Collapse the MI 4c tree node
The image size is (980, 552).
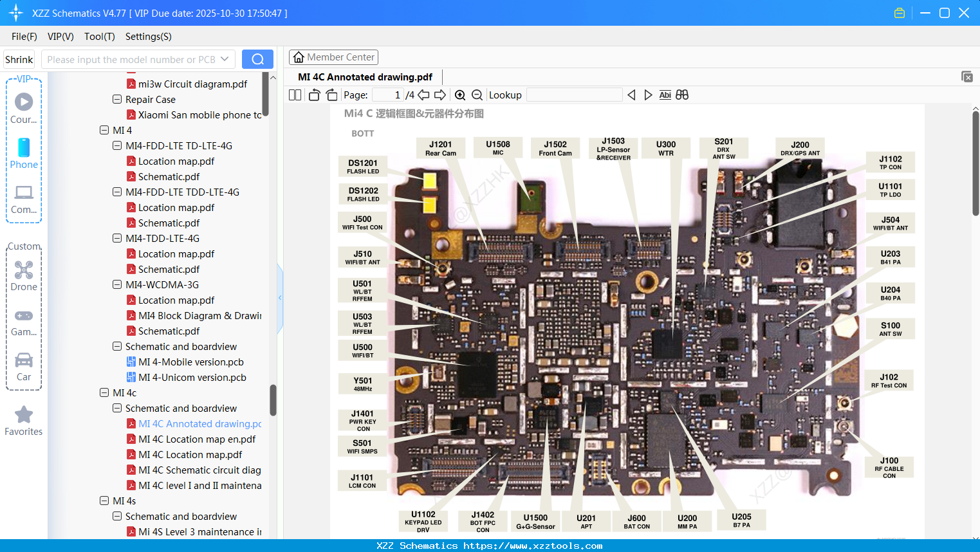click(x=104, y=392)
